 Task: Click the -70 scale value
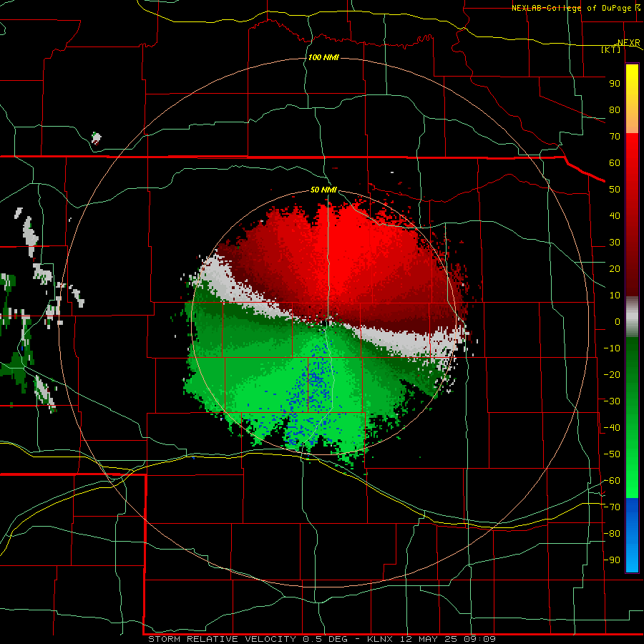(612, 507)
